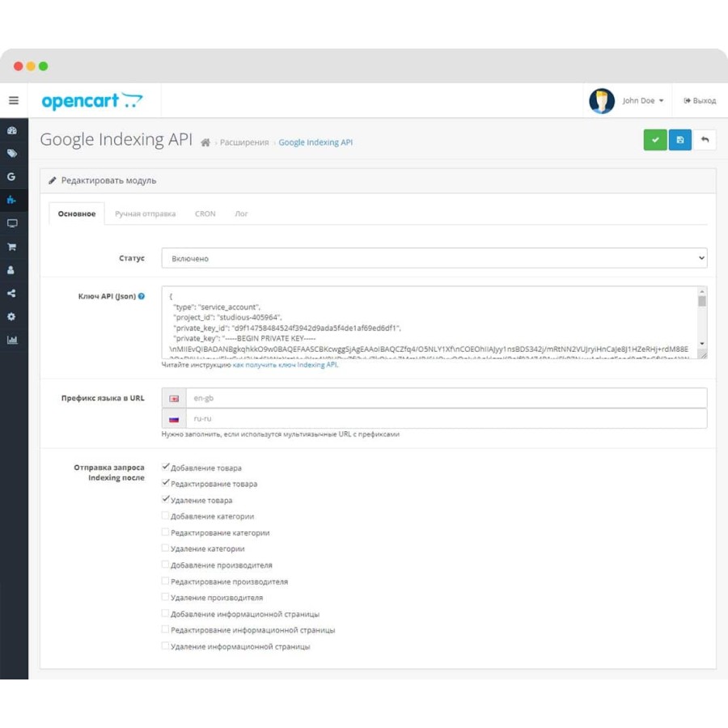This screenshot has width=728, height=728.
Task: Enable 'Добавление производителя' checkbox
Action: 165,564
